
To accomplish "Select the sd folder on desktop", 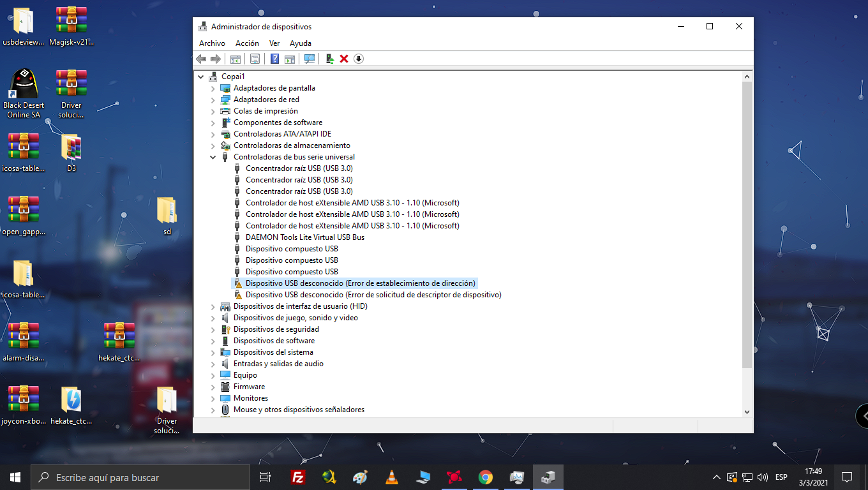I will click(167, 216).
